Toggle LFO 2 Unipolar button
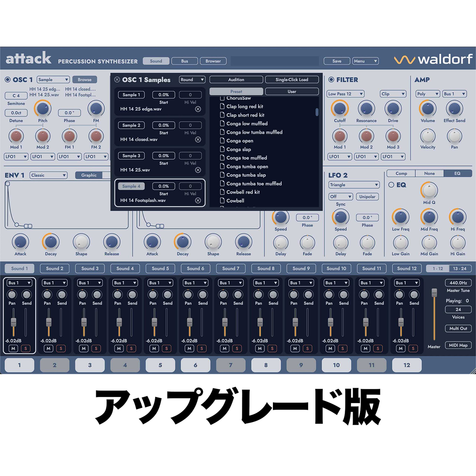Image resolution: width=476 pixels, height=476 pixels. pyautogui.click(x=367, y=197)
